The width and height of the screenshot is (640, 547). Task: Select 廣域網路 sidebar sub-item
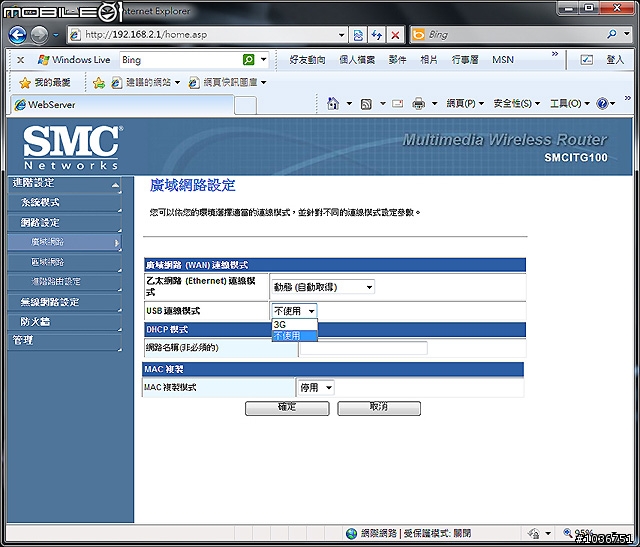[64, 242]
